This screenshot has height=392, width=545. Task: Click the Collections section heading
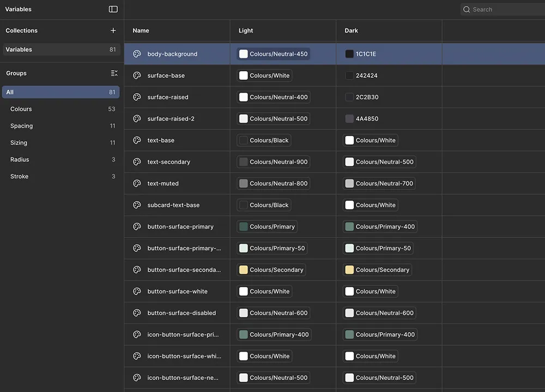(22, 30)
